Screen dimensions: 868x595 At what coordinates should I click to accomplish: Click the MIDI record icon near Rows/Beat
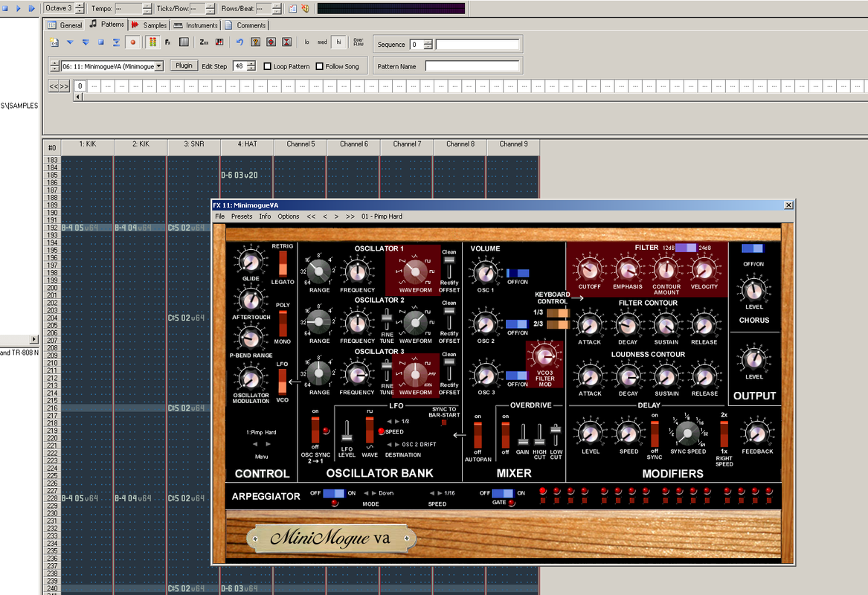(305, 8)
